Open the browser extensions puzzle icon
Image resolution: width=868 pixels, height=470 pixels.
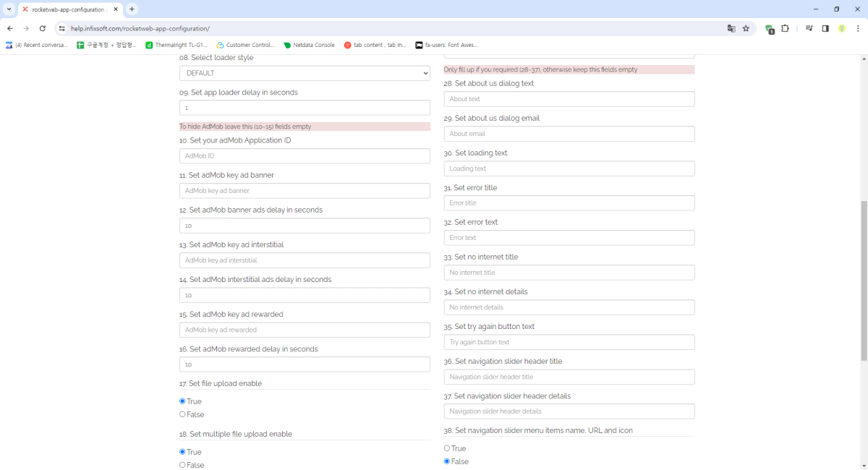[785, 28]
